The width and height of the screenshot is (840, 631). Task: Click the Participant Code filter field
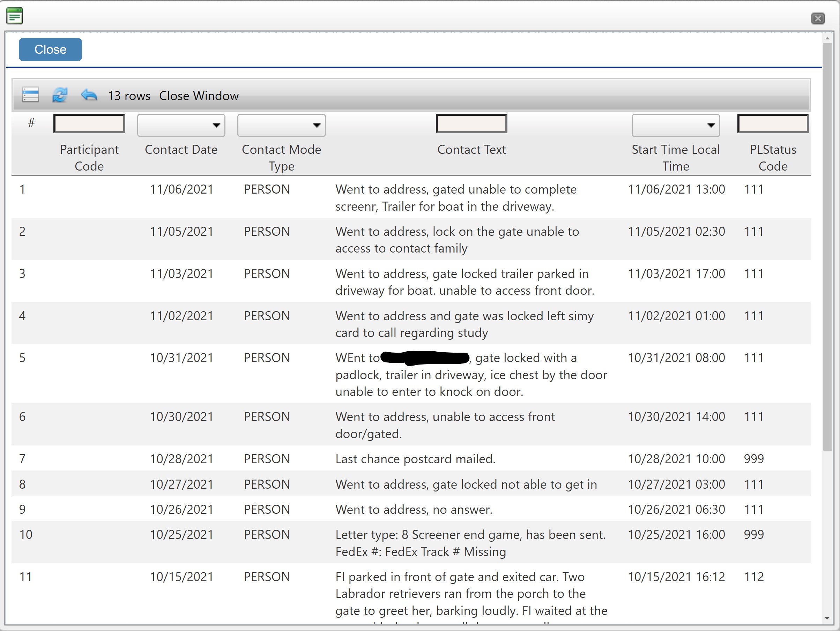[89, 124]
